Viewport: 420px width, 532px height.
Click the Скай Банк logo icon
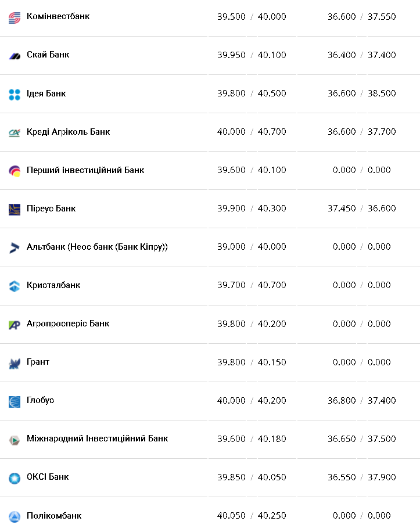15,56
